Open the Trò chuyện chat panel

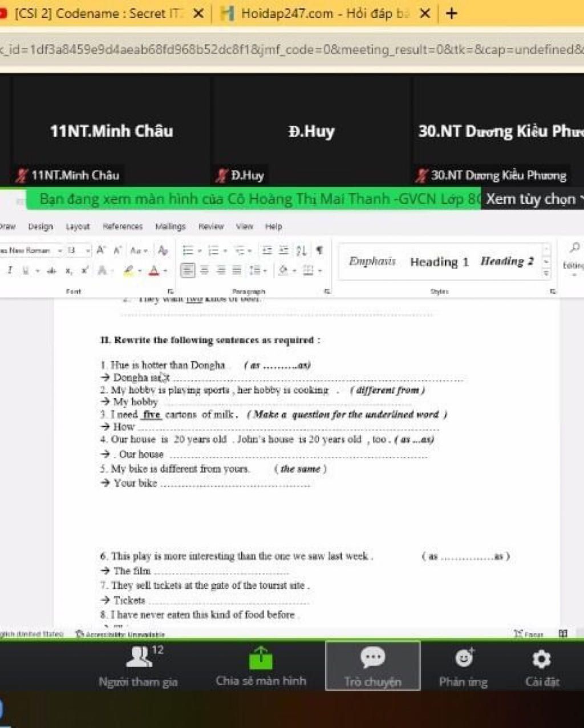[x=373, y=666]
